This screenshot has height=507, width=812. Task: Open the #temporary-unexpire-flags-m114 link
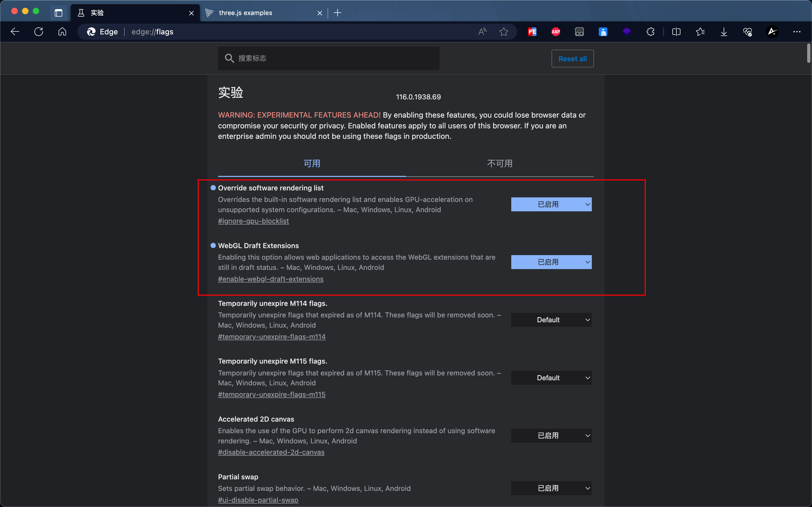[271, 337]
